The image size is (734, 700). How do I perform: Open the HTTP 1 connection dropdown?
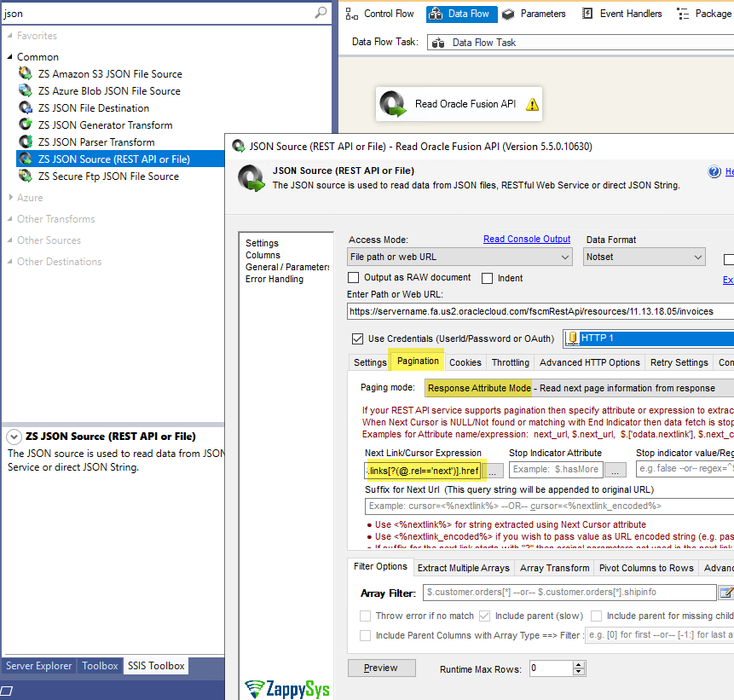point(649,338)
